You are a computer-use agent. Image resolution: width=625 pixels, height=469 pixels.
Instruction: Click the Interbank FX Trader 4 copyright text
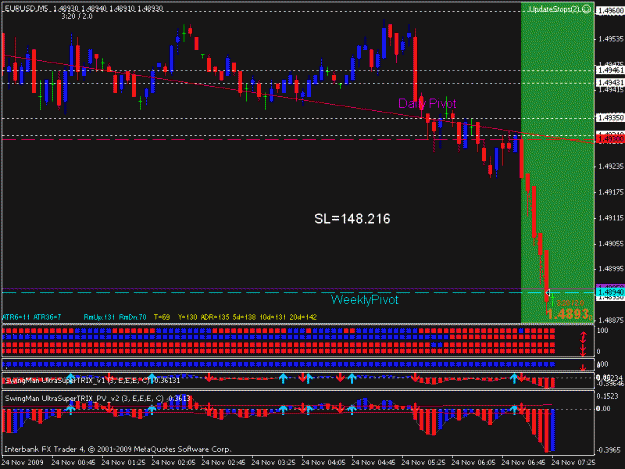click(118, 449)
